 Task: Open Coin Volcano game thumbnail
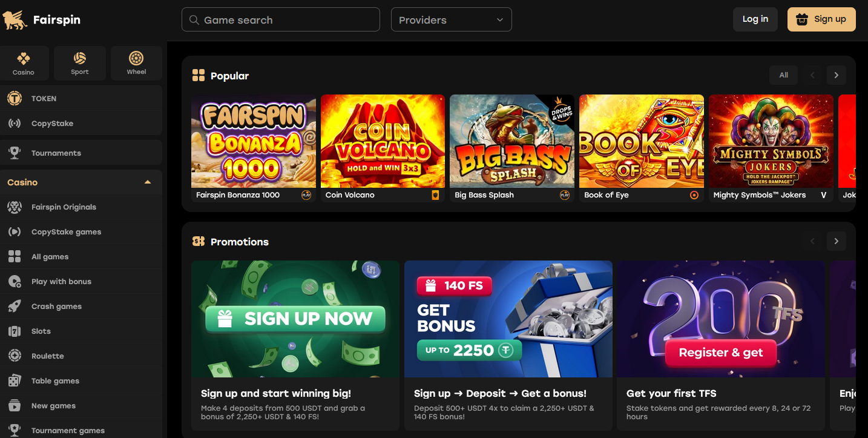click(x=383, y=141)
